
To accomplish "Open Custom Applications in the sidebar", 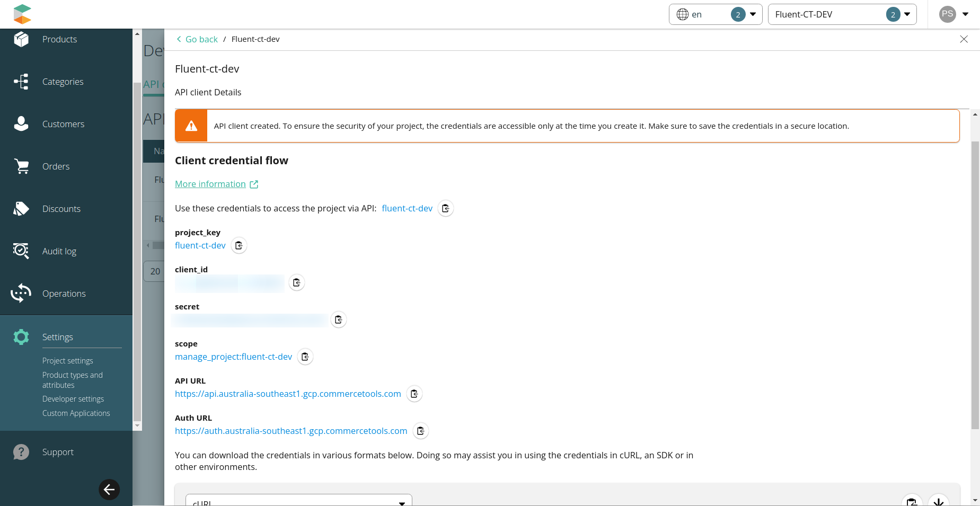I will click(76, 413).
